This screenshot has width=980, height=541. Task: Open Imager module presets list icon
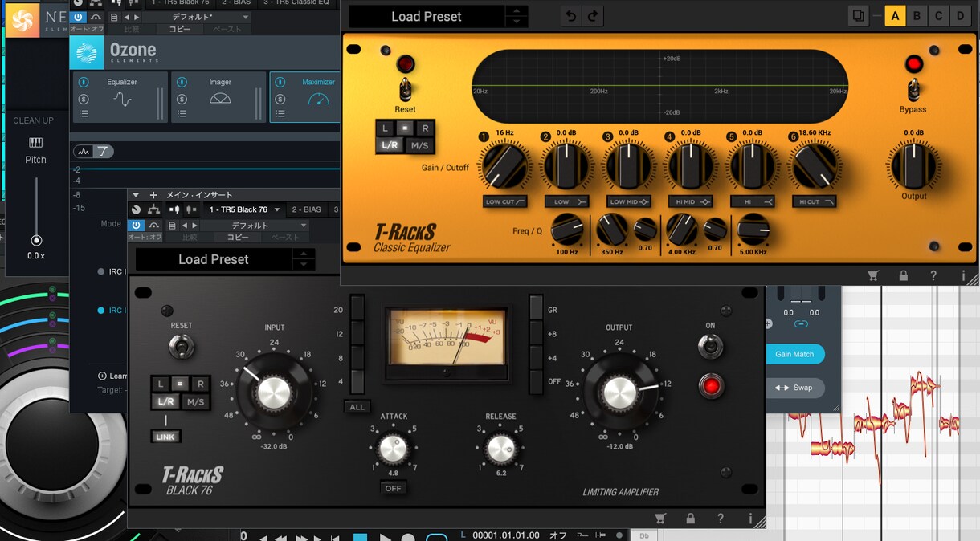[182, 114]
